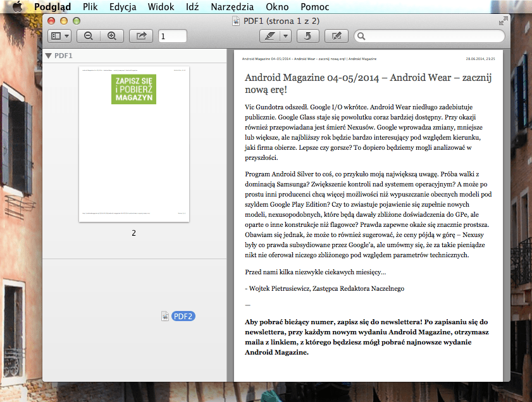Open the Narzędzia menu
Viewport: 532px width, 402px height.
pos(232,7)
